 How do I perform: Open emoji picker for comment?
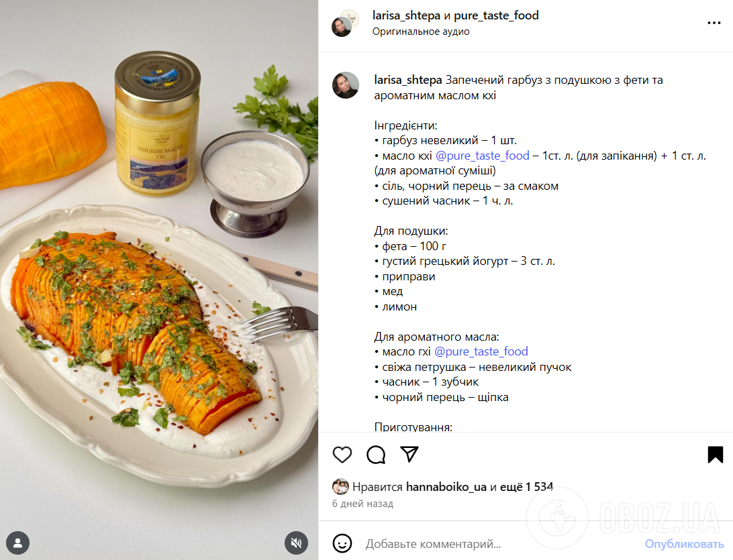click(x=342, y=543)
